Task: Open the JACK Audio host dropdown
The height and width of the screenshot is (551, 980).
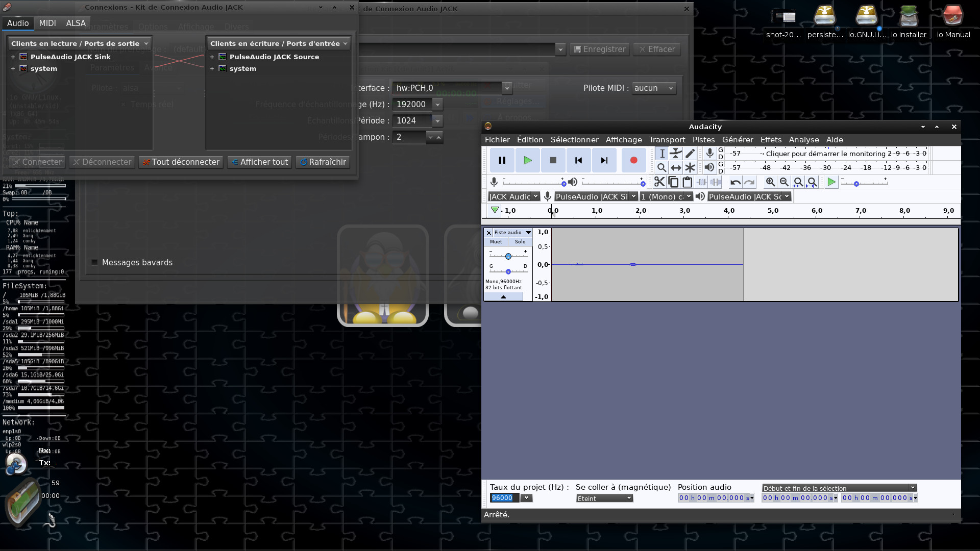Action: [x=513, y=196]
